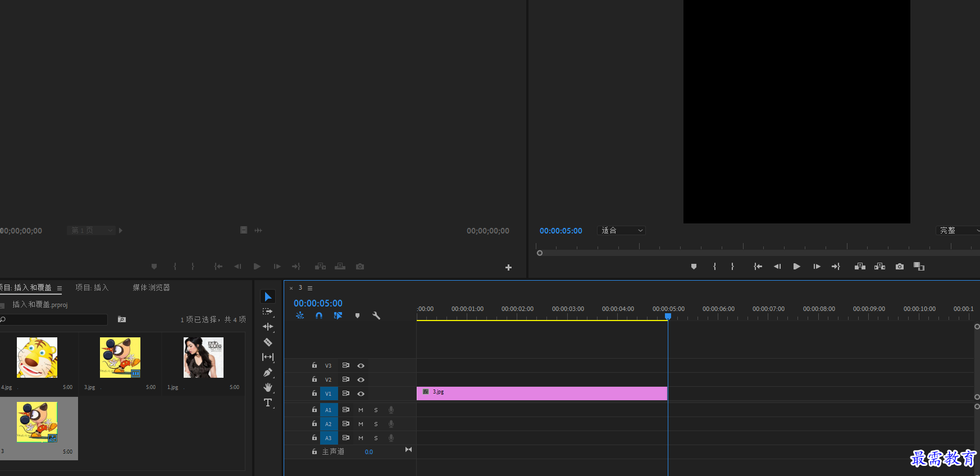
Task: Export frame from Source monitor
Action: (360, 267)
